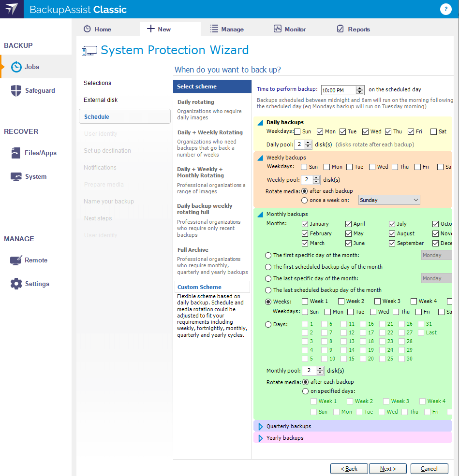
Task: Collapse the Daily backups section
Action: (x=260, y=123)
